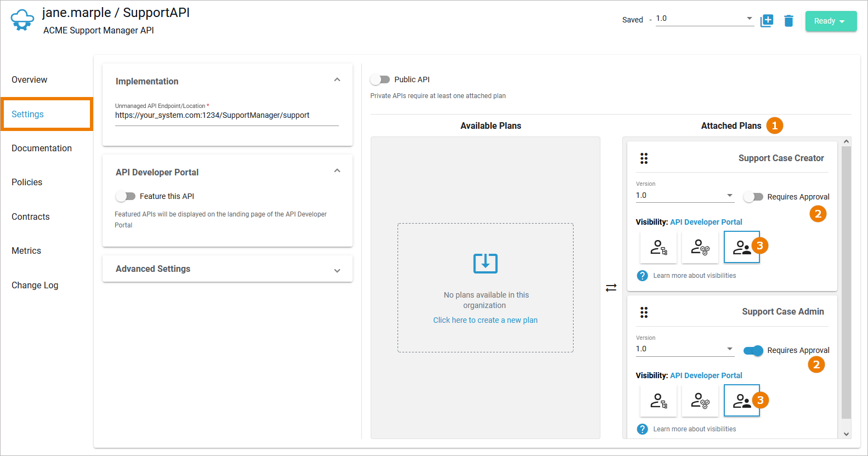Click the trash delete icon
This screenshot has width=868, height=456.
[788, 21]
